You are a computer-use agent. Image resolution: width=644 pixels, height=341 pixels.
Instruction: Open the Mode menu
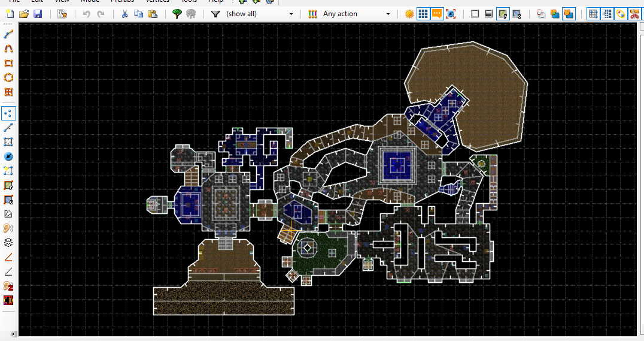(90, 1)
